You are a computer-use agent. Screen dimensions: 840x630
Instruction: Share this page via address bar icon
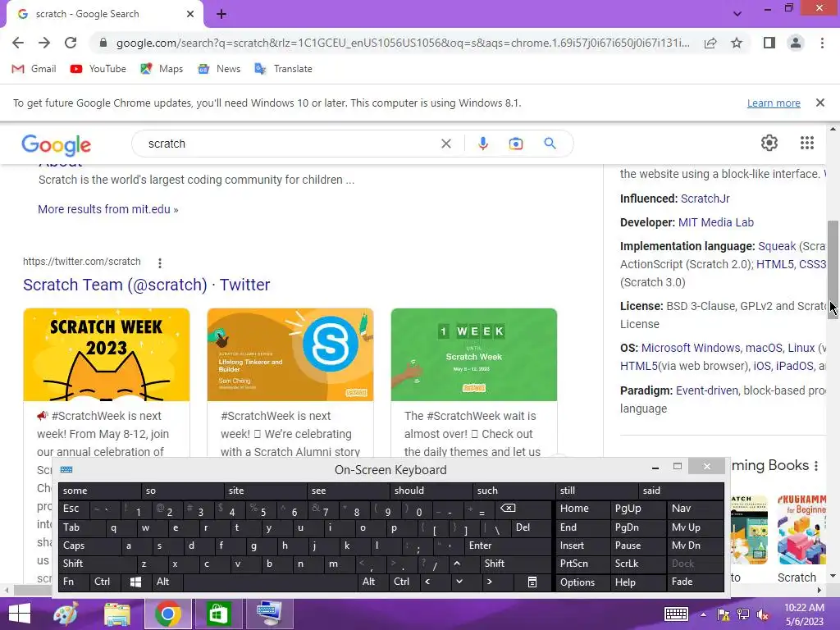pos(710,43)
